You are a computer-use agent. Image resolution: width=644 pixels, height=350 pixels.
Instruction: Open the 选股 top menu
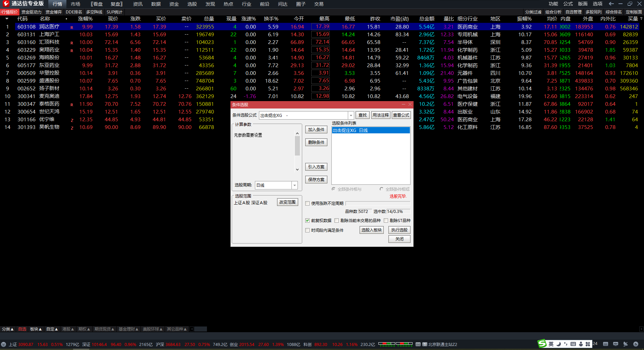click(192, 4)
